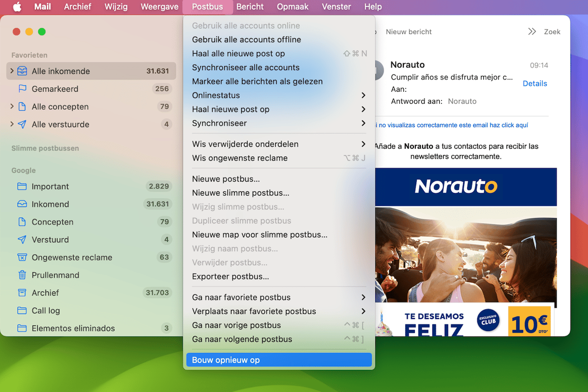Expand the Alle verstuurde mailbox
588x392 pixels.
pos(12,124)
